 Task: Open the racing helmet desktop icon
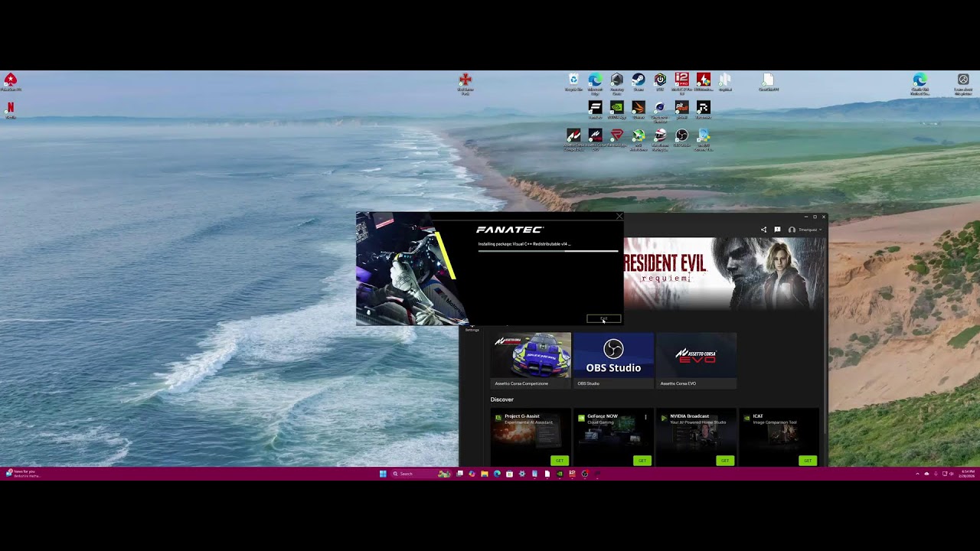tap(660, 139)
